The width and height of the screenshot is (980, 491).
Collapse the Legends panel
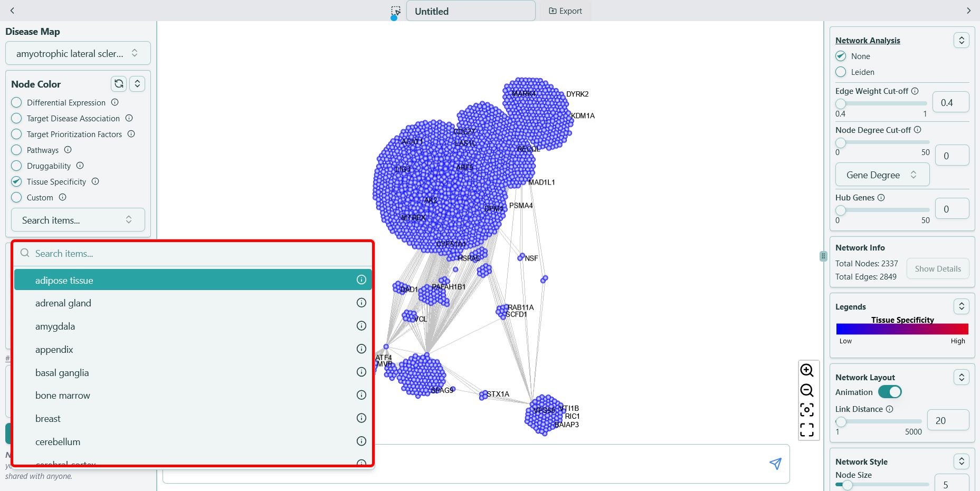coord(961,306)
